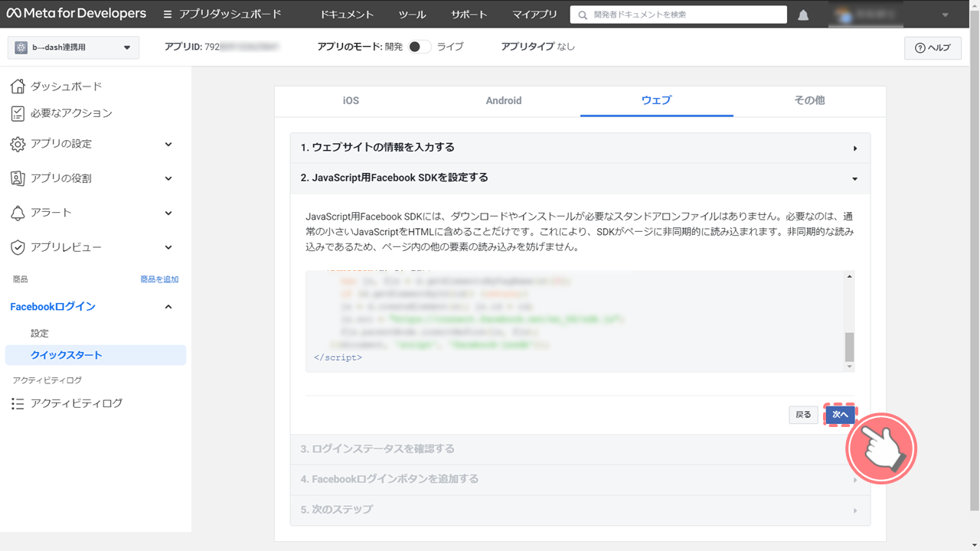
Task: Click the 必要なアクション checklist icon
Action: click(x=18, y=113)
